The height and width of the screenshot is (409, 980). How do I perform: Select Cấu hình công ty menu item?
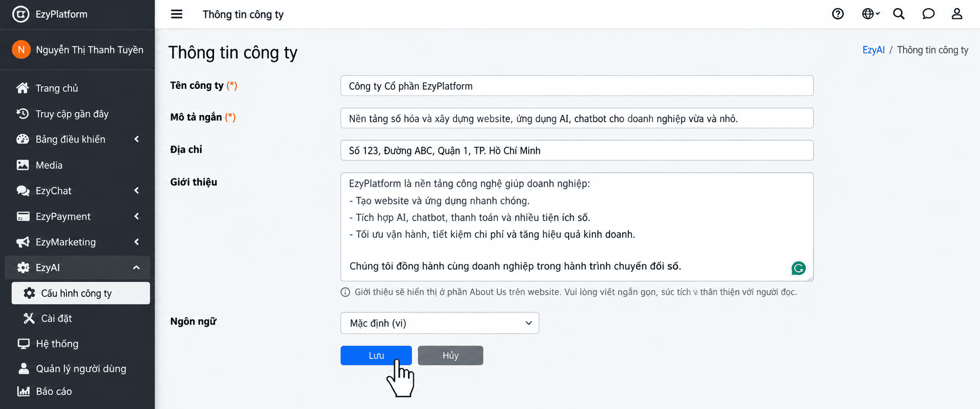point(81,293)
